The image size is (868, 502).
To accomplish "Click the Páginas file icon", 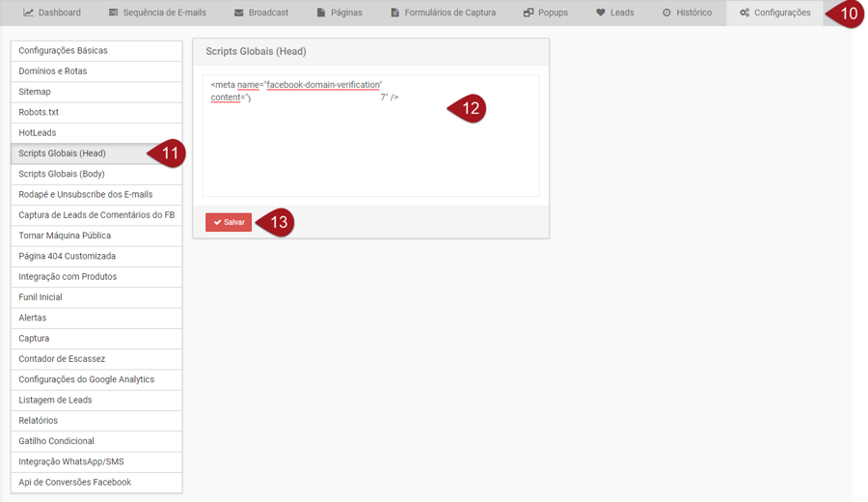I will [x=321, y=14].
